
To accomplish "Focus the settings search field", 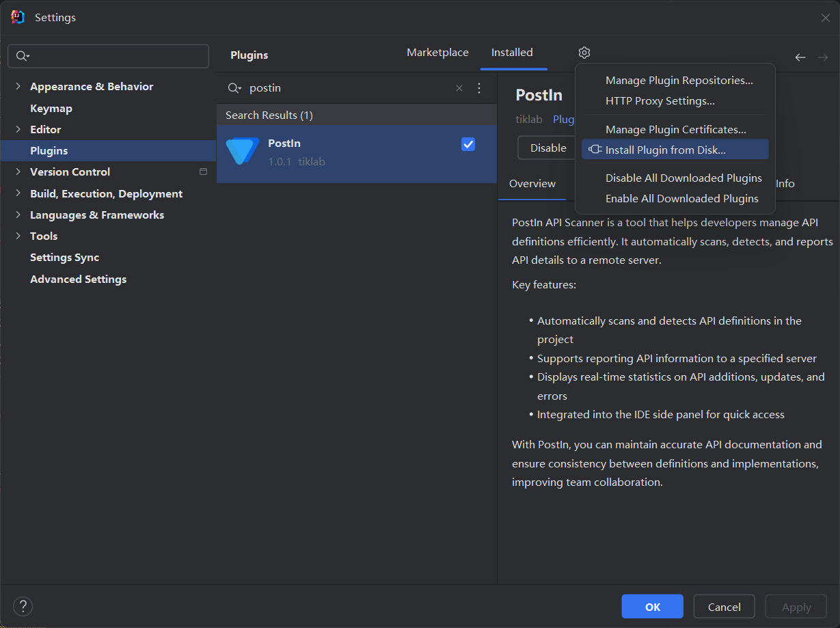I will [x=108, y=56].
